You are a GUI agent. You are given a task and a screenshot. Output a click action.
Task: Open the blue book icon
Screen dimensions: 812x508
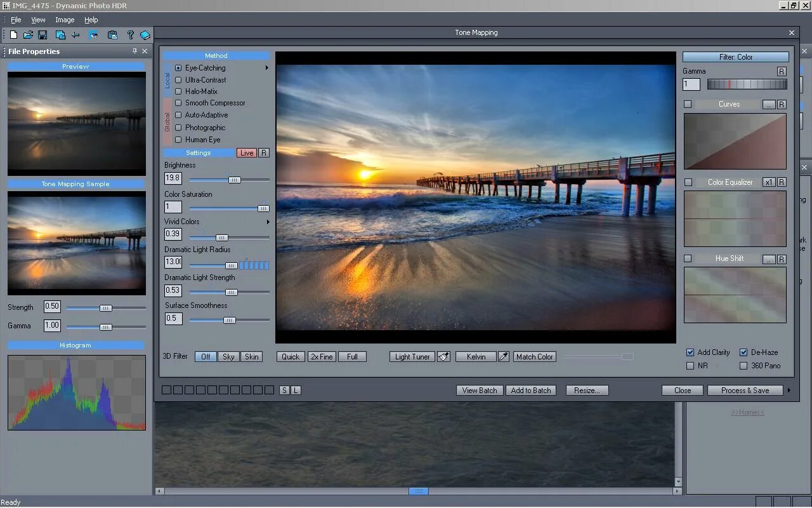[145, 35]
